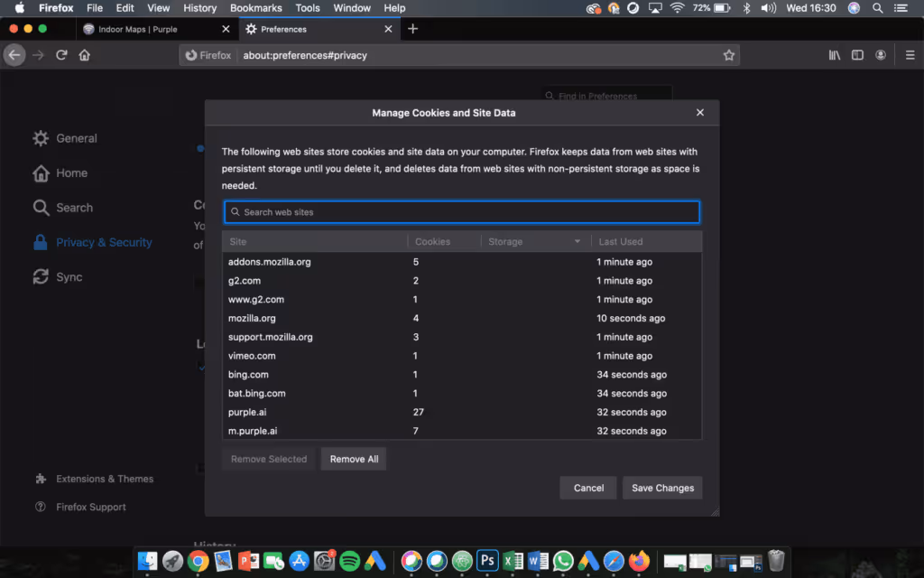The image size is (924, 578).
Task: Open Launchpad from the dock
Action: tap(172, 561)
